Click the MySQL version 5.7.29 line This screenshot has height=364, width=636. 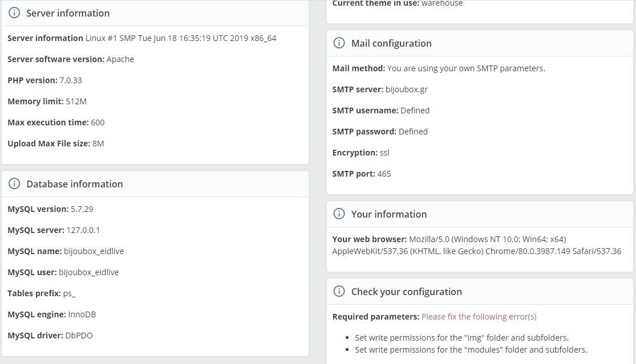tap(50, 209)
